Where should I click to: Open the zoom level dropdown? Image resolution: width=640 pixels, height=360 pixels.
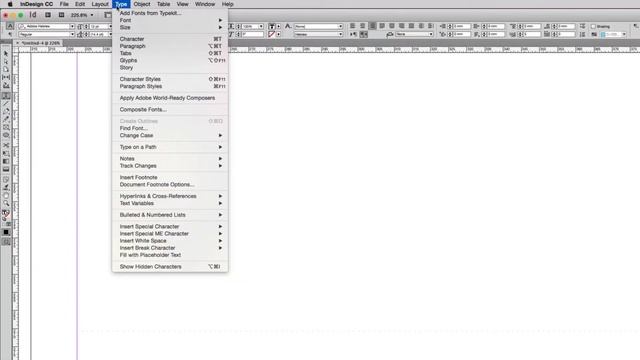coord(92,15)
